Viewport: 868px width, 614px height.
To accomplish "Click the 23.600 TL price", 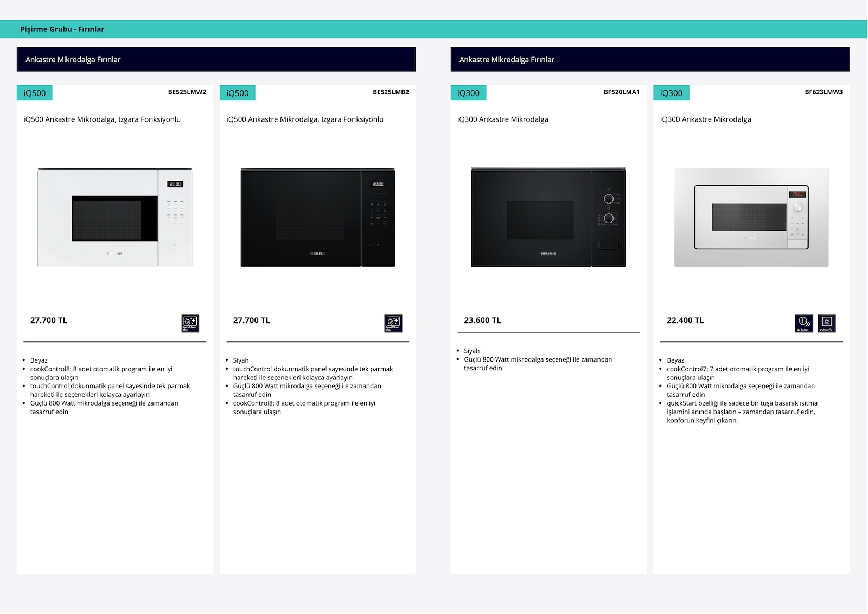I will coord(482,320).
